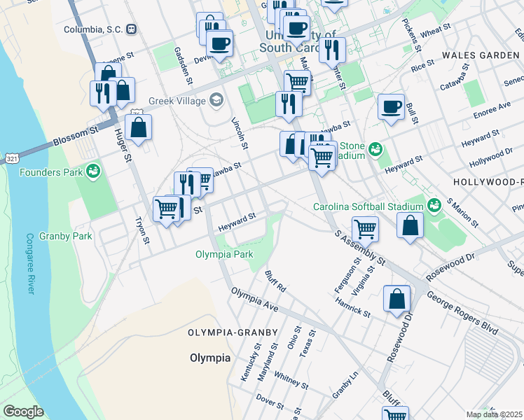Click the restaurant marker near Huger St
524x420 pixels.
click(x=103, y=94)
